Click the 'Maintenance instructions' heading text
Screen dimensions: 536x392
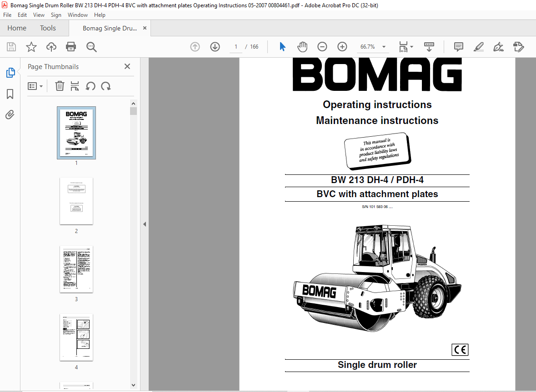point(377,120)
